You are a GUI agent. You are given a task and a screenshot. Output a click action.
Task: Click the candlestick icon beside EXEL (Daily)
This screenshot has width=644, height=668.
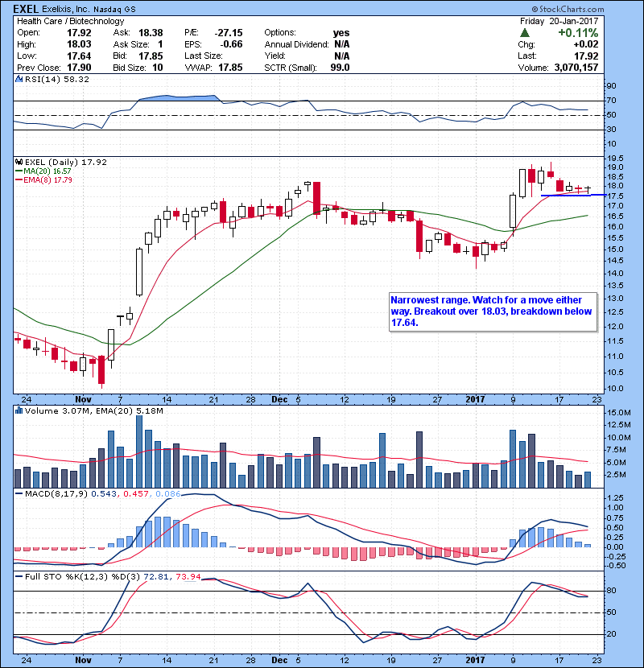coord(19,163)
